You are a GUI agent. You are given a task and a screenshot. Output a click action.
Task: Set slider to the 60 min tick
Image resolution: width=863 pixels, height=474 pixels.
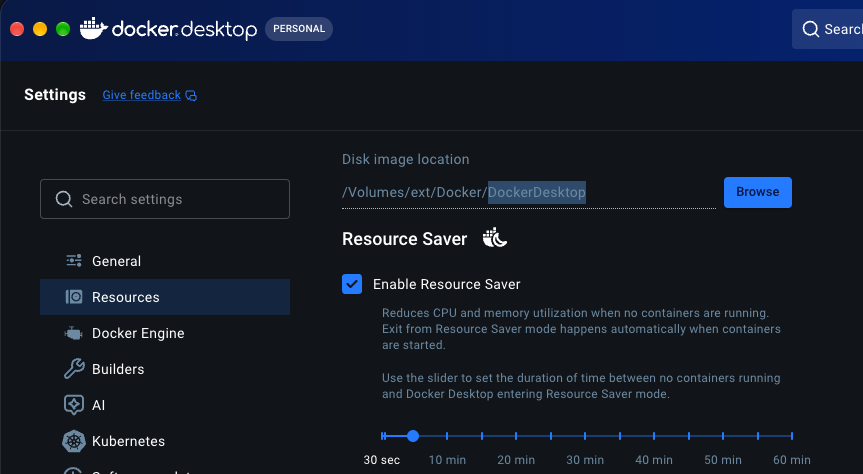(791, 436)
